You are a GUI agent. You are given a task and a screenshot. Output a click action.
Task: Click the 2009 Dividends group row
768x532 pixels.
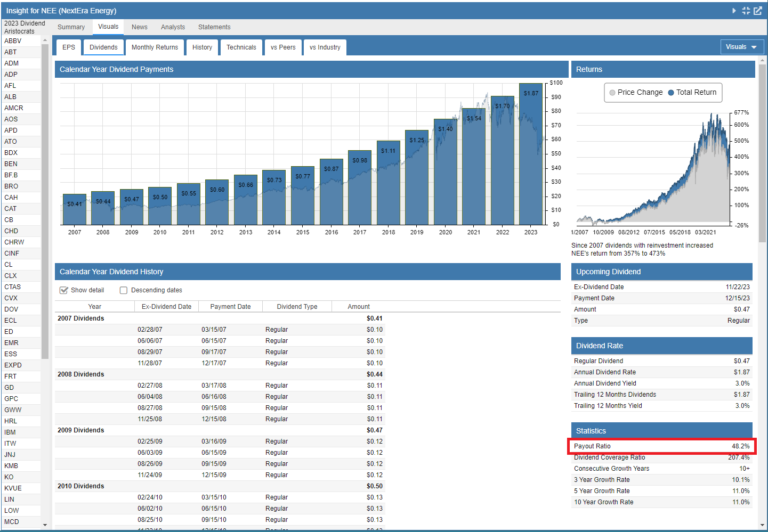click(x=219, y=430)
